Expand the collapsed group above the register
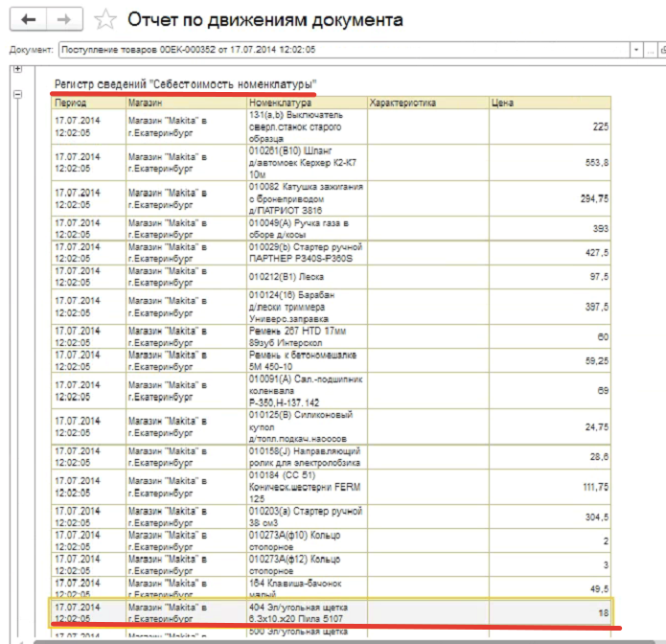This screenshot has height=644, width=666. 17,70
